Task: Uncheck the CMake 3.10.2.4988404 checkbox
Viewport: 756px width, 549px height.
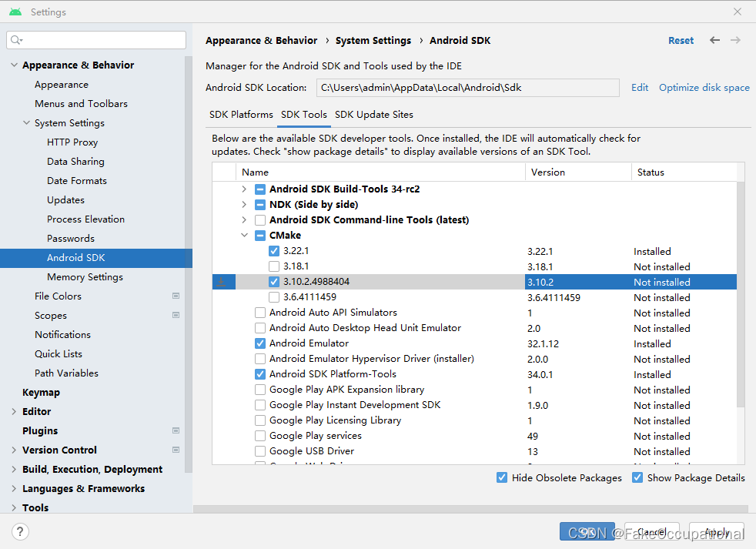Action: [274, 282]
